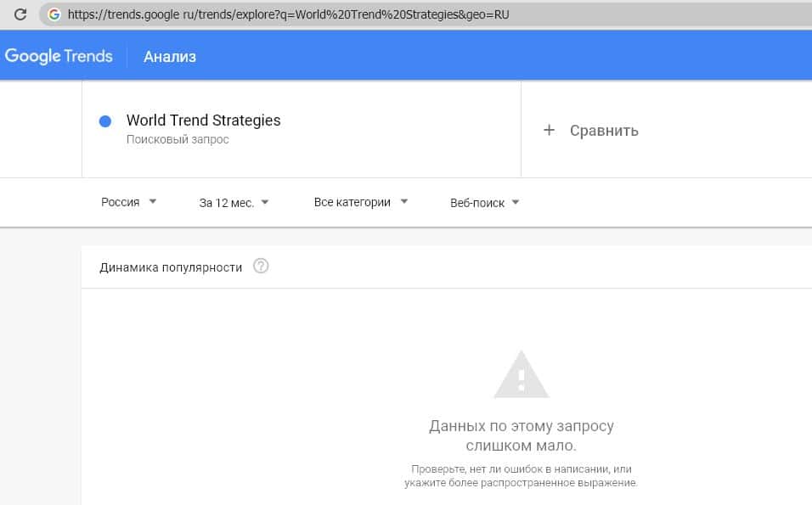The width and height of the screenshot is (812, 505).
Task: Open the Анализ section in header
Action: coord(170,57)
